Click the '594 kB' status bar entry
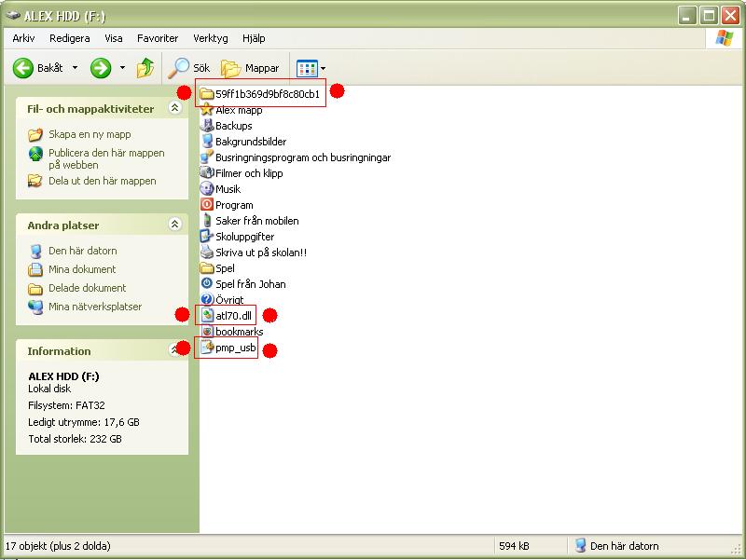The width and height of the screenshot is (746, 560). coord(514,546)
